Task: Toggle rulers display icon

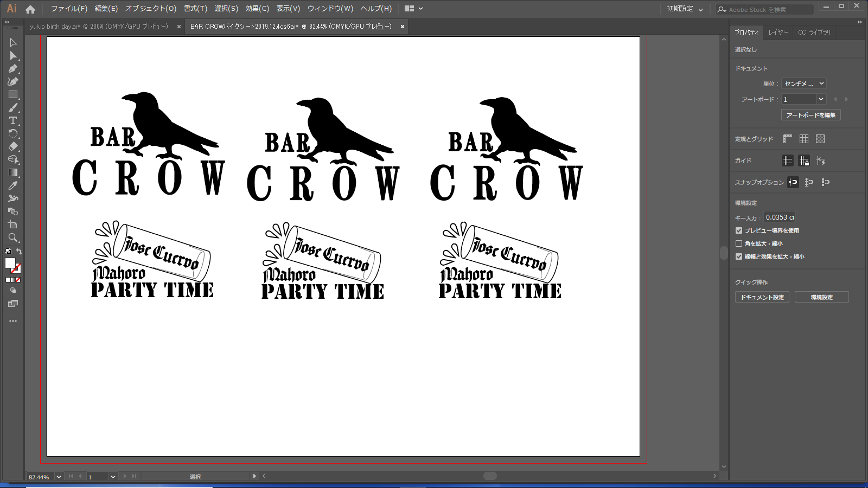Action: tap(788, 139)
